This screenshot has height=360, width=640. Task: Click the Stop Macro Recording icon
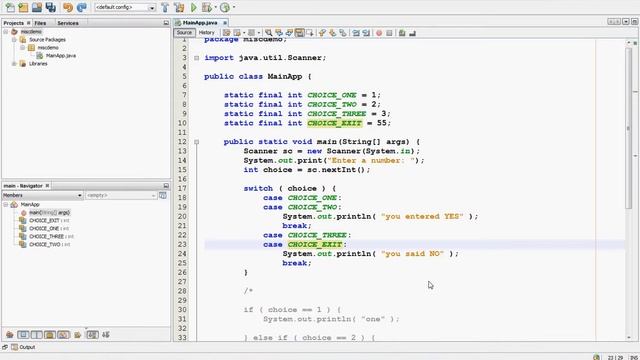click(389, 33)
